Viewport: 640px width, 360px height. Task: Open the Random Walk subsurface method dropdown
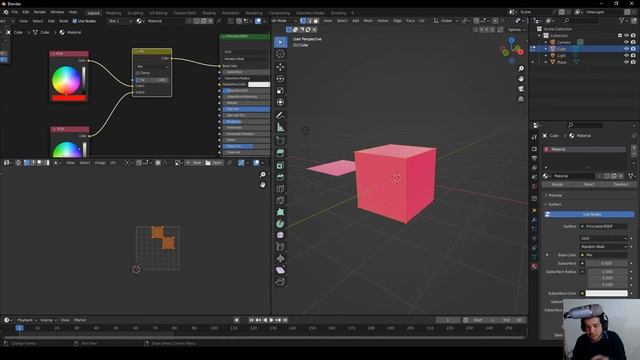pyautogui.click(x=604, y=247)
